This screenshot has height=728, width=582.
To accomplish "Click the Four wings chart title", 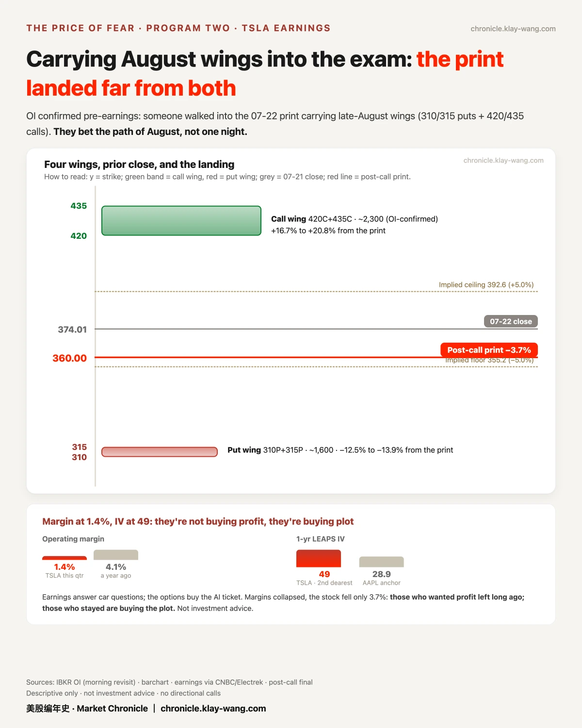I will pyautogui.click(x=139, y=165).
